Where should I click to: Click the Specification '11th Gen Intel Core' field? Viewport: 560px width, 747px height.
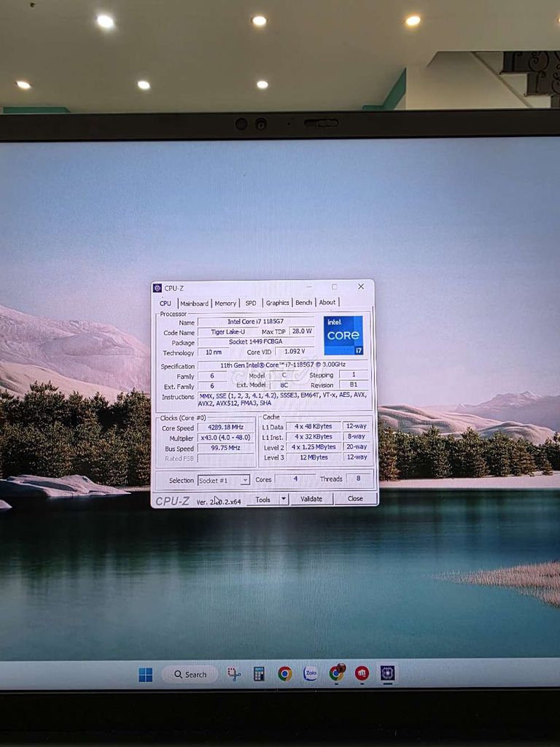click(x=283, y=365)
